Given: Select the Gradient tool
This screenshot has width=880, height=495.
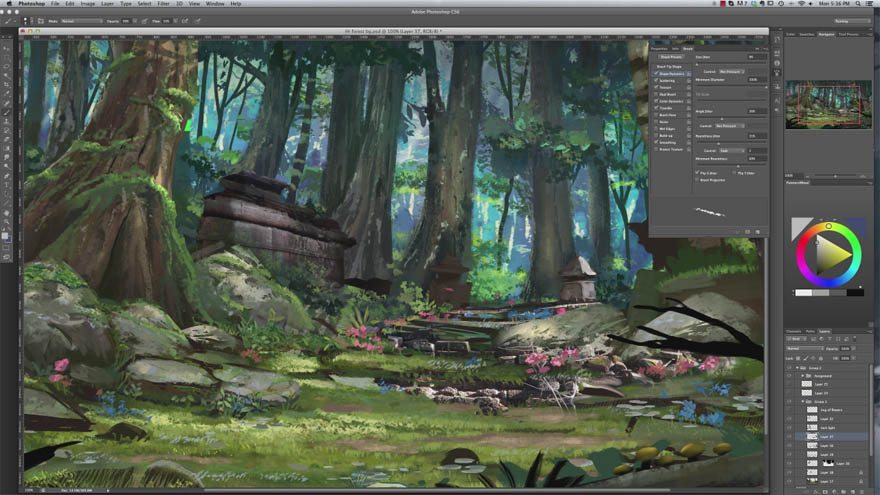Looking at the screenshot, I should coord(7,148).
